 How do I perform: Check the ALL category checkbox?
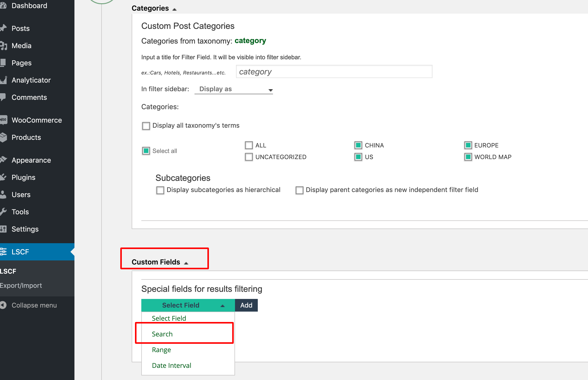pos(249,145)
